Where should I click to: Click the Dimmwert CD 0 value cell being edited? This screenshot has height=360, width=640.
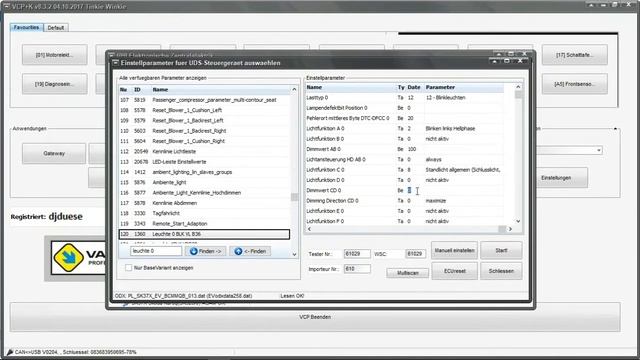[x=409, y=190]
